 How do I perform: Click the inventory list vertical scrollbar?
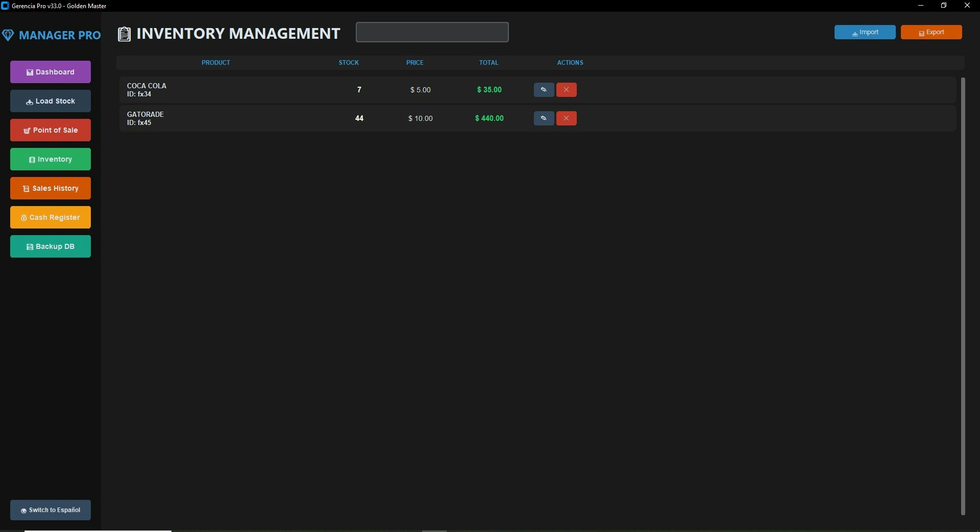click(x=963, y=296)
